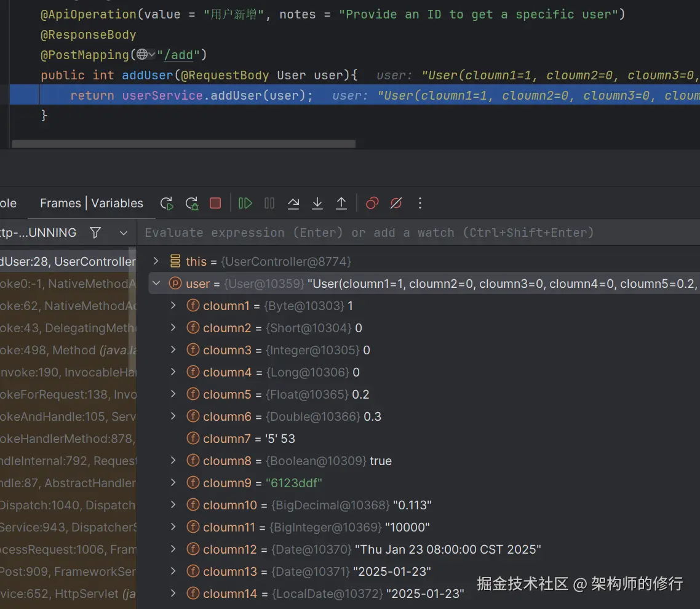Select the cloumn8 value true
Viewport: 700px width, 609px height.
380,461
